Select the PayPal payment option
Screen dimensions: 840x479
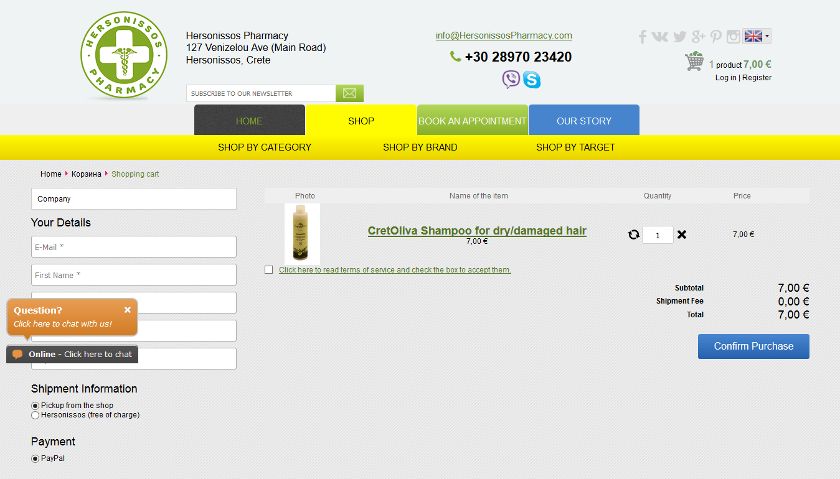tap(35, 459)
